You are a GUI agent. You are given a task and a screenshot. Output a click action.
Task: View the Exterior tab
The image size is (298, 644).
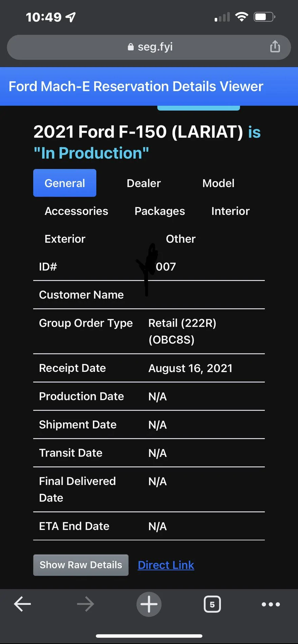(65, 239)
